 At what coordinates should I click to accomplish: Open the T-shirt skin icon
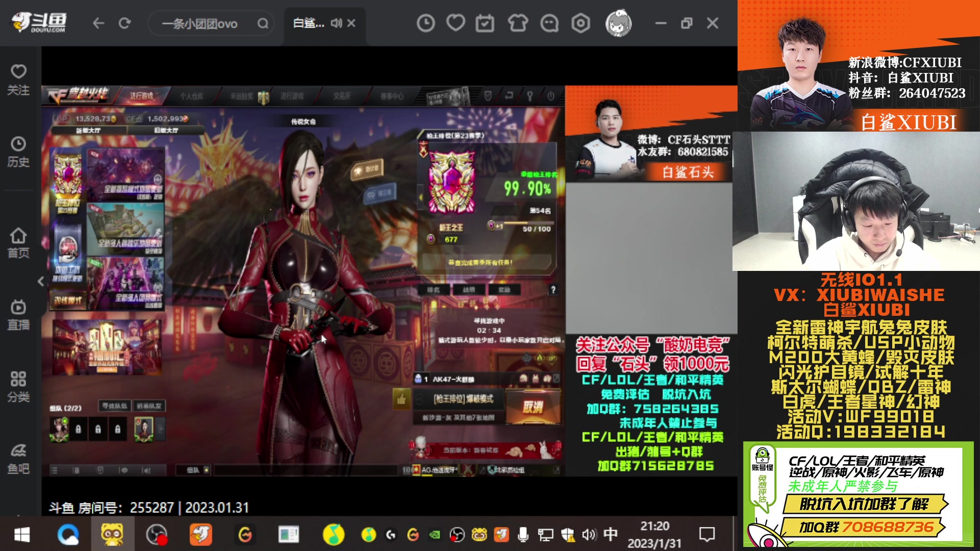click(518, 23)
